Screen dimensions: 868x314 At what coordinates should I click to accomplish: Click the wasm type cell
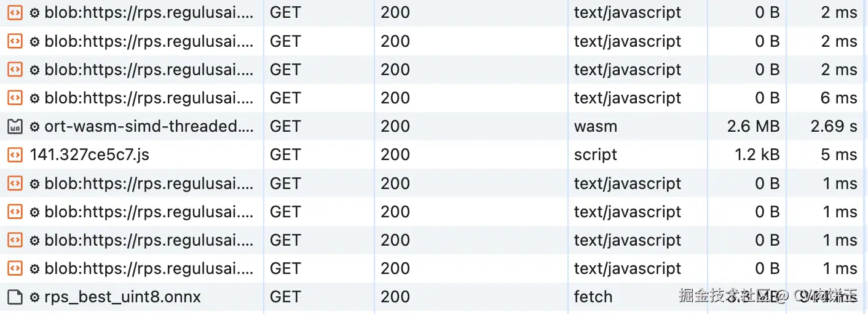pyautogui.click(x=596, y=126)
